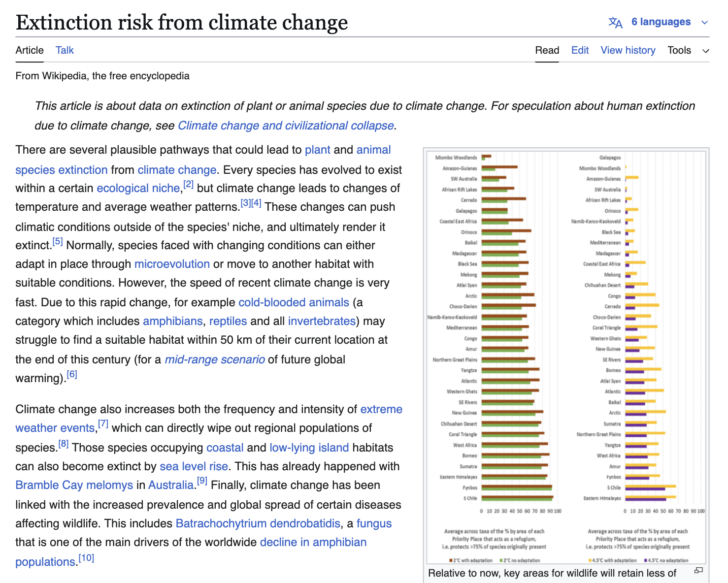The height and width of the screenshot is (583, 728).
Task: Click the enlarge image icon below chart
Action: (698, 570)
